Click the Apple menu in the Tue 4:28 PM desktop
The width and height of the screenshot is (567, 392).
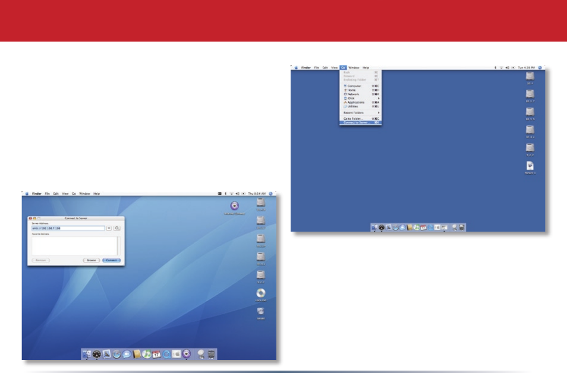[x=296, y=68]
